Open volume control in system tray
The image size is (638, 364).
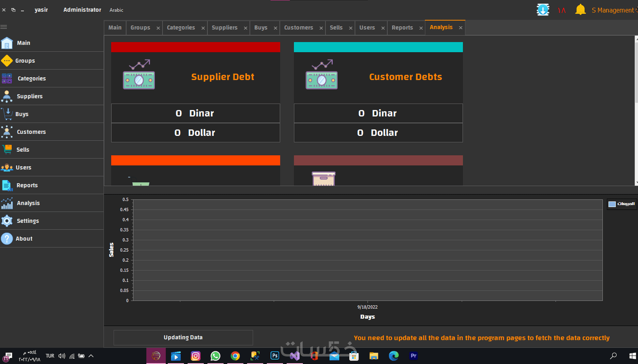coord(62,356)
